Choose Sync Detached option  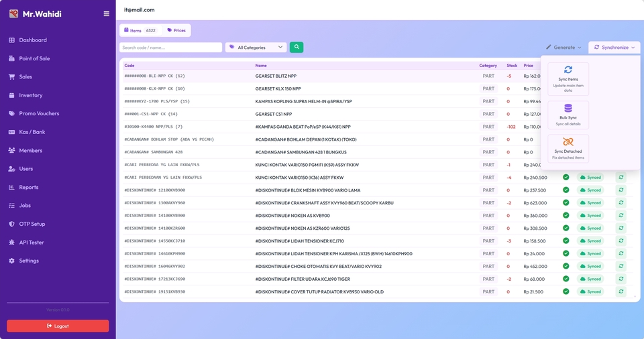click(568, 149)
